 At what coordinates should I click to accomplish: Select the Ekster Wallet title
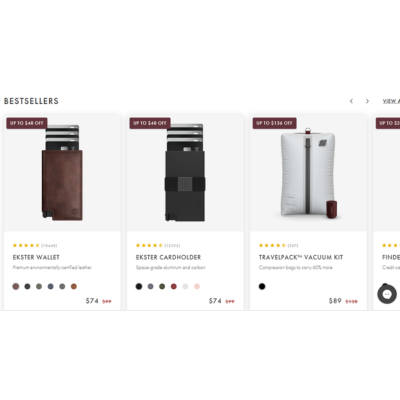coord(36,257)
